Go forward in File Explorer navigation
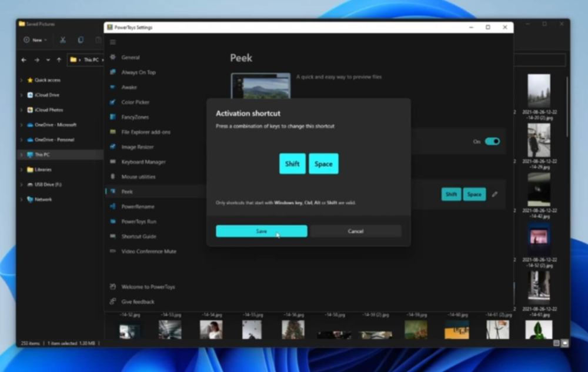The image size is (588, 372). [x=36, y=59]
